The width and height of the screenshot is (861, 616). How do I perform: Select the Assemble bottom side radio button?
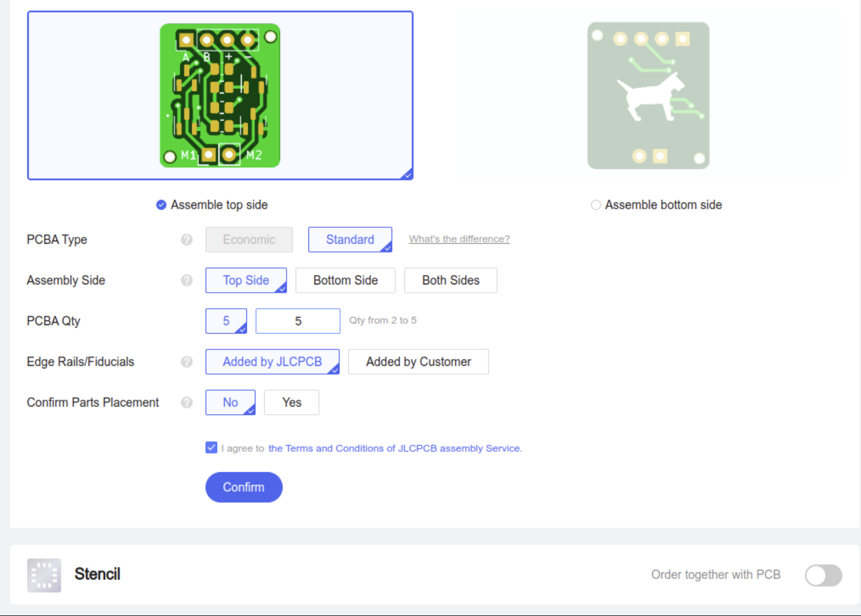coord(596,205)
